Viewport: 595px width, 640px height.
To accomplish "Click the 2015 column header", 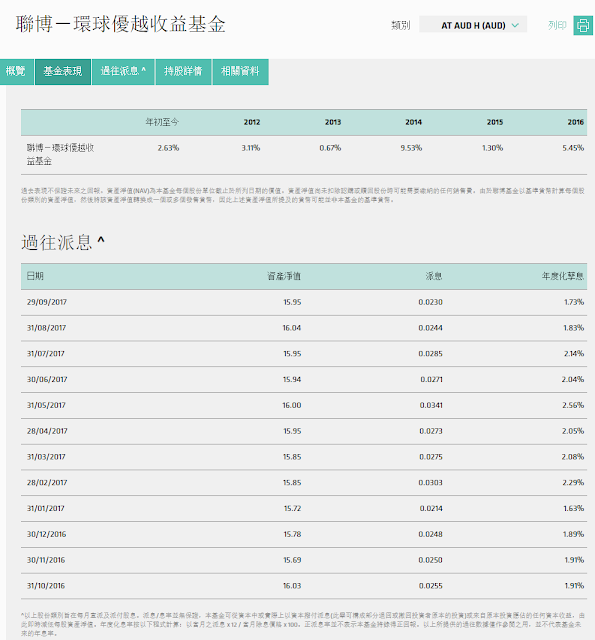I will [495, 122].
